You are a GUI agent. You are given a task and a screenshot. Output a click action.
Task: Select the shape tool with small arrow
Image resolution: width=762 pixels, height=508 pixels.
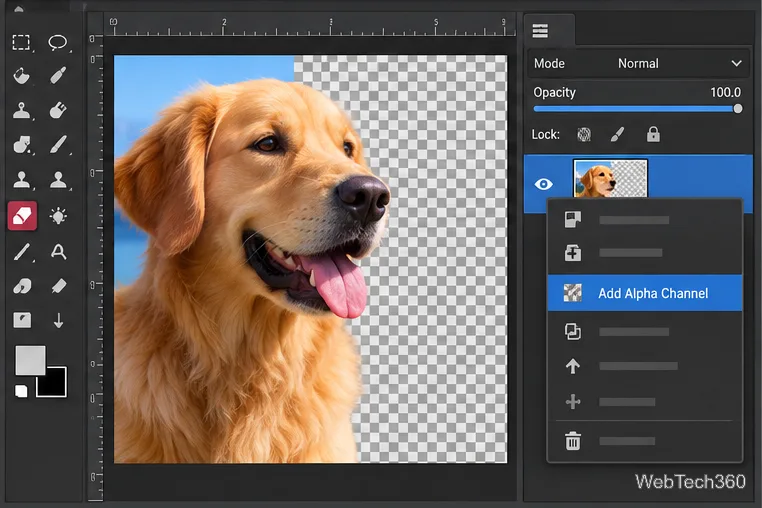click(x=22, y=144)
